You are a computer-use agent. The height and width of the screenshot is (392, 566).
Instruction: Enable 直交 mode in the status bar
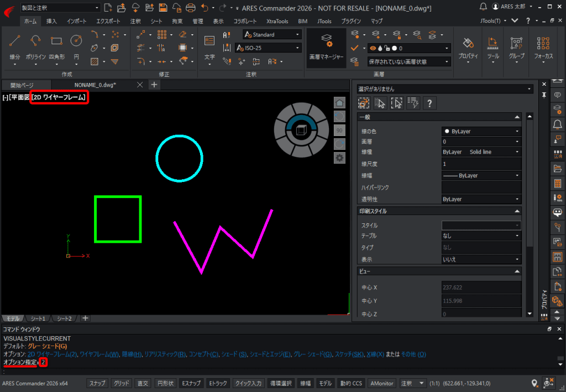click(143, 383)
